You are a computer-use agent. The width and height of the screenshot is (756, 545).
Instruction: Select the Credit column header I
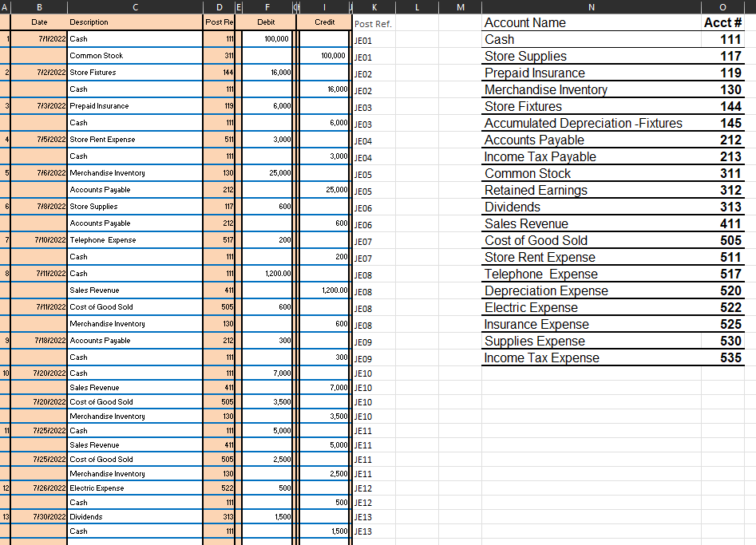tap(323, 7)
